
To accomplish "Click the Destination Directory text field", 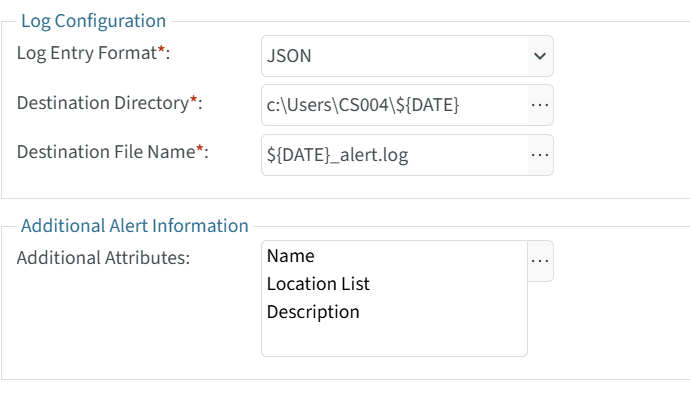I will click(394, 105).
